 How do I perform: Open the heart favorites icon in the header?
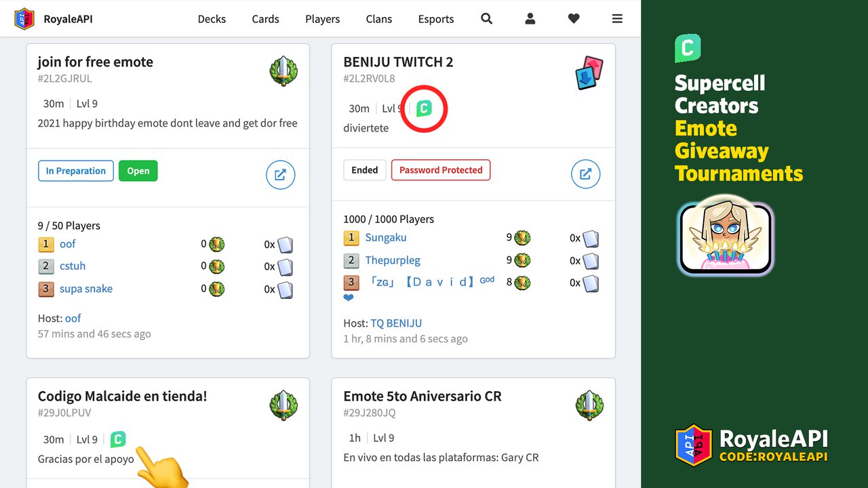574,19
